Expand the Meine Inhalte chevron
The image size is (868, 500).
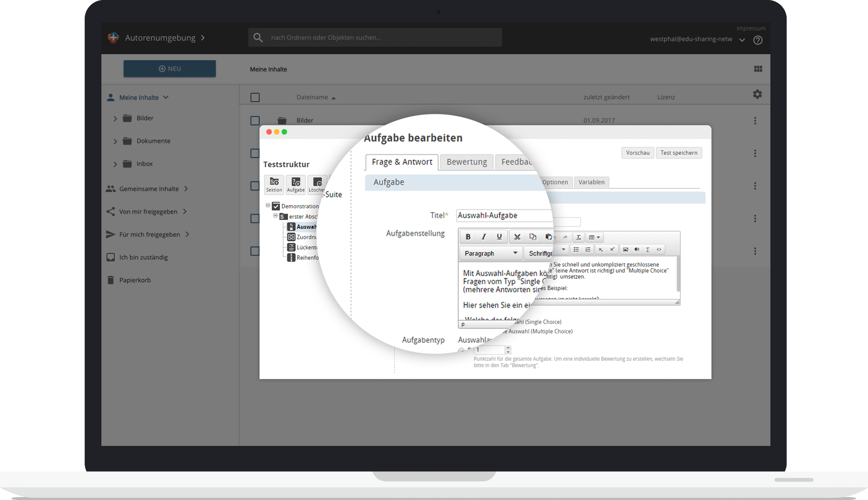pyautogui.click(x=166, y=97)
